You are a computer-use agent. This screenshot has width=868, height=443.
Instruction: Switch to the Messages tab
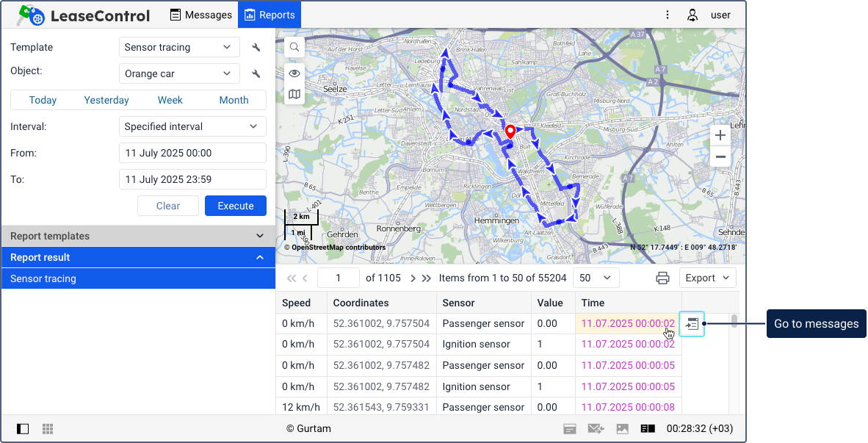coord(200,15)
